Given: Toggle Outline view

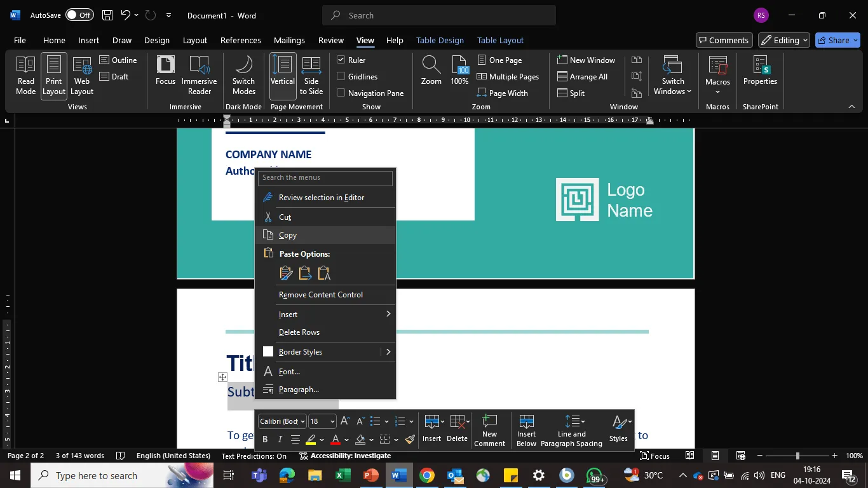Looking at the screenshot, I should [118, 60].
